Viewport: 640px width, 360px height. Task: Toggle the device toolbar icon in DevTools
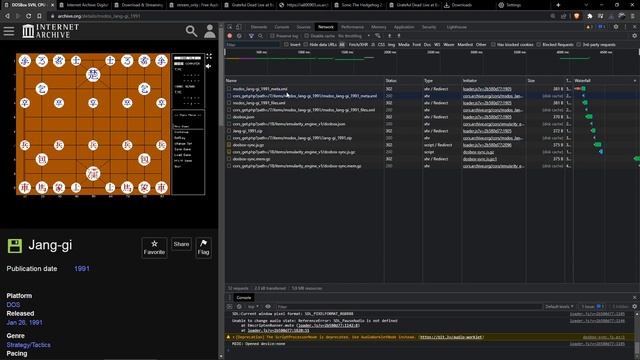pyautogui.click(x=238, y=27)
